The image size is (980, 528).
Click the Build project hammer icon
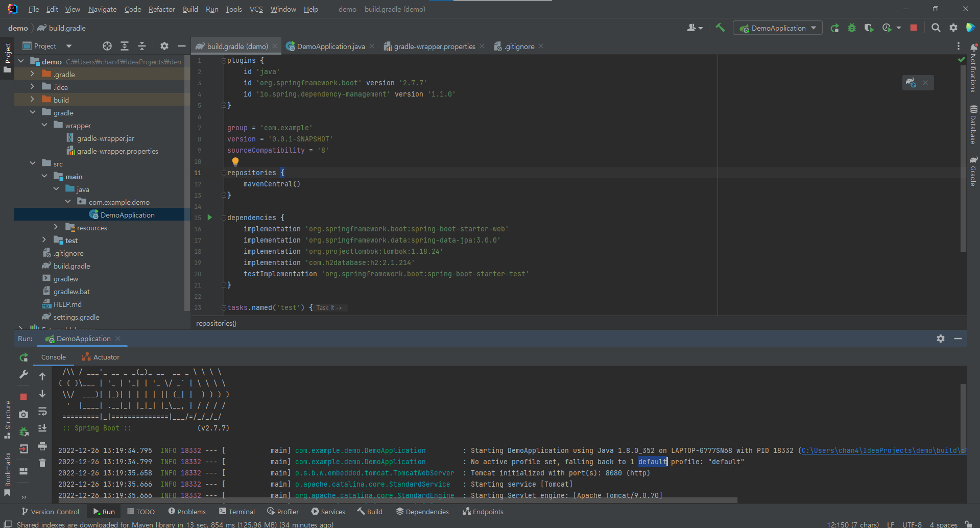point(720,28)
